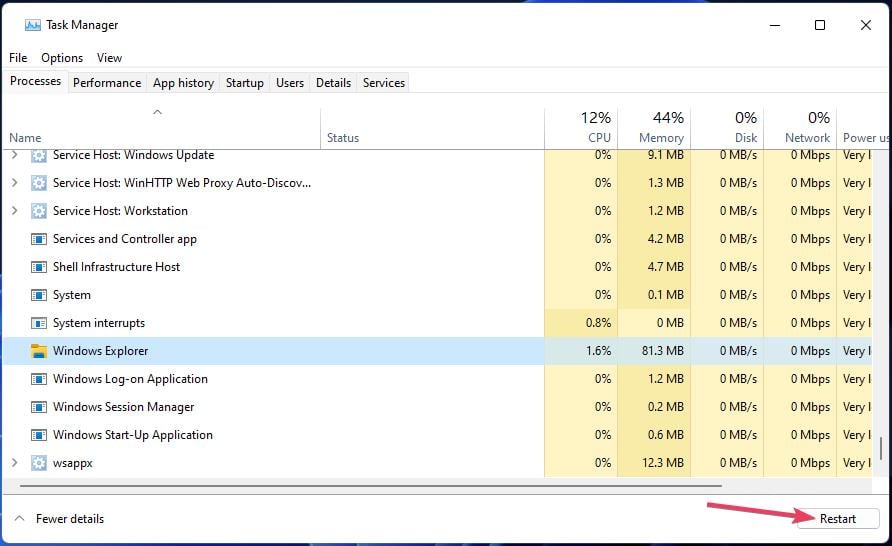Click the 1.6% CPU value for Windows Explorer
892x546 pixels.
(598, 351)
